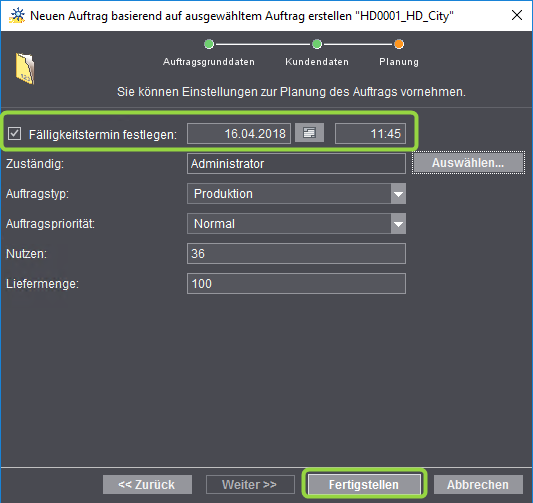The height and width of the screenshot is (503, 533).
Task: Go back with << Zurück button
Action: tap(147, 485)
